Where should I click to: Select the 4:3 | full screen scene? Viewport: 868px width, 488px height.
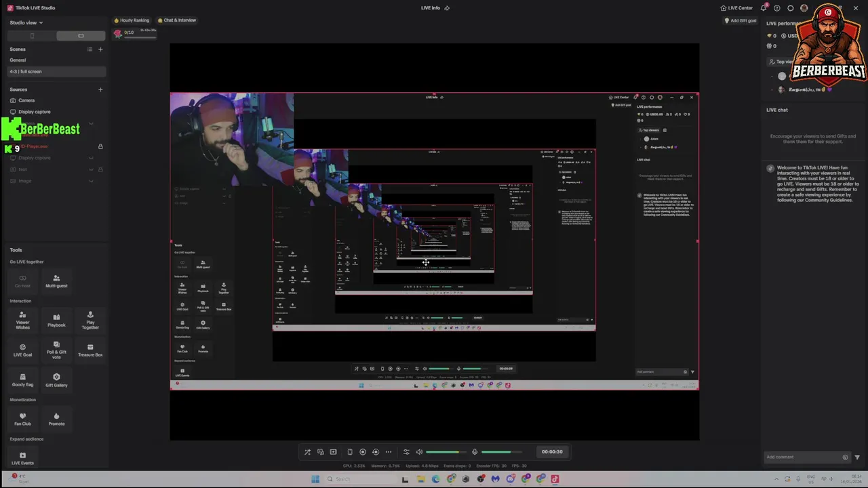pos(56,71)
